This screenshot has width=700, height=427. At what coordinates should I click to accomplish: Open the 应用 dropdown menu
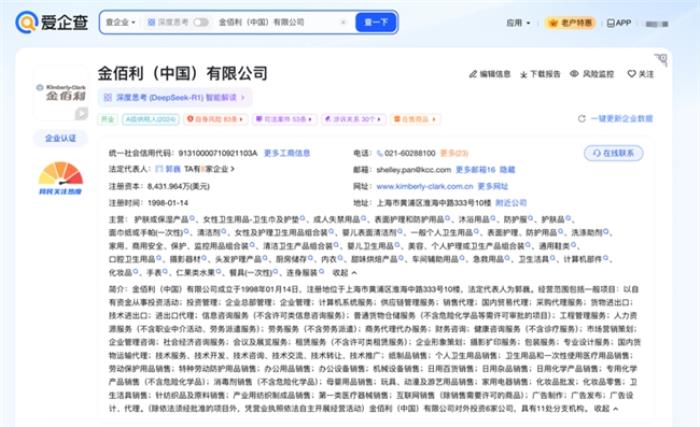(518, 23)
